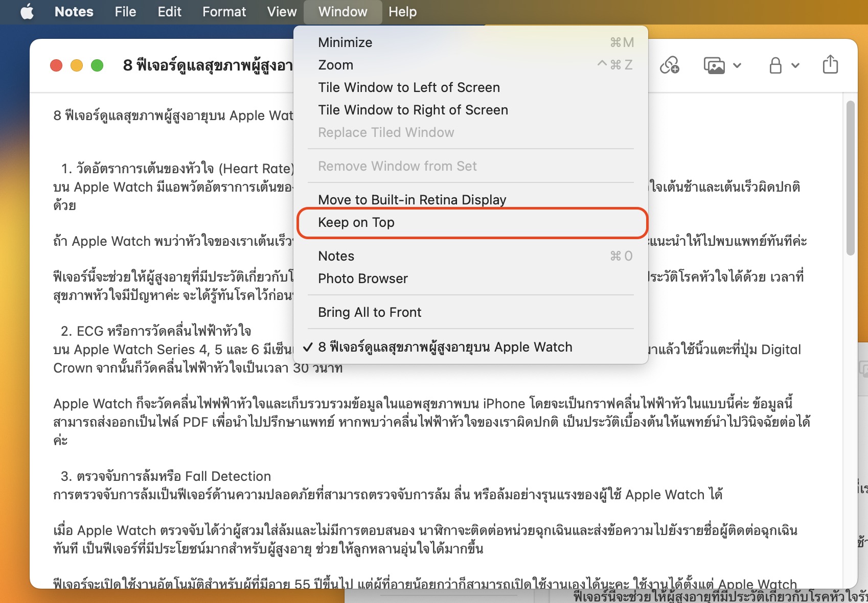Viewport: 868px width, 603px height.
Task: Click the "3. ตรวจจับการล้มหรือ Fall Detection" heading text
Action: (166, 476)
